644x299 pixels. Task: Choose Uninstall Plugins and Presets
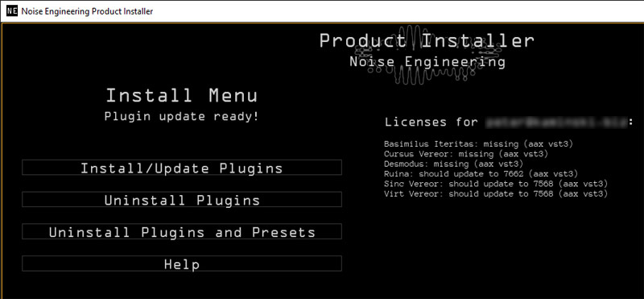click(x=182, y=232)
